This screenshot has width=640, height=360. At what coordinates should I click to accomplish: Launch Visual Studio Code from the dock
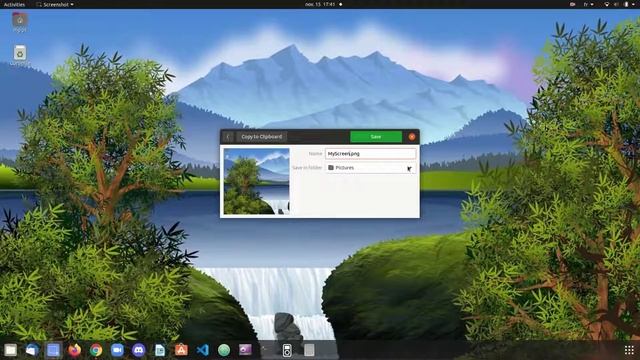pyautogui.click(x=202, y=350)
